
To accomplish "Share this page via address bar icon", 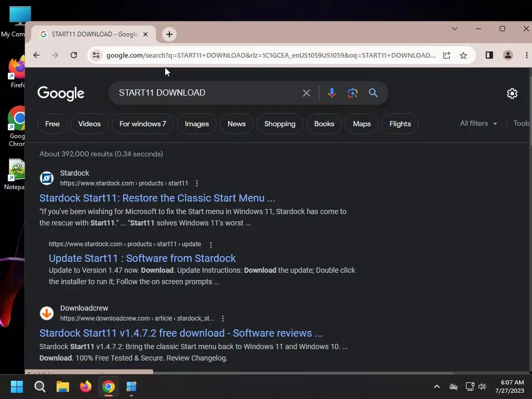I will tap(446, 55).
